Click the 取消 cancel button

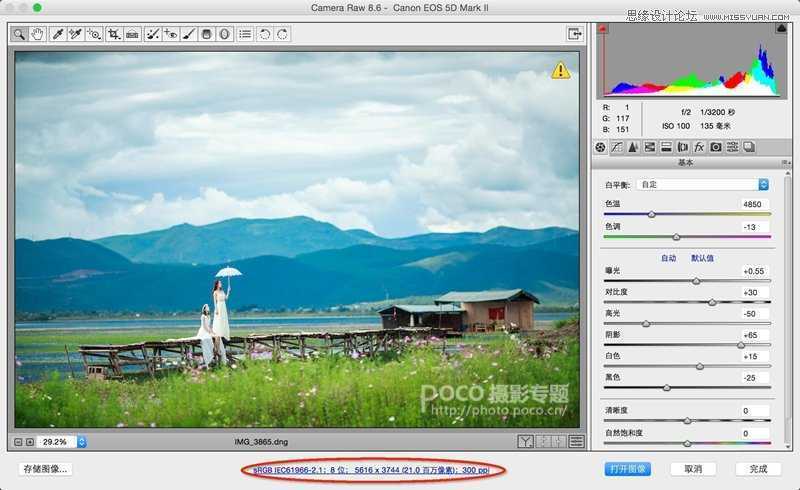693,469
